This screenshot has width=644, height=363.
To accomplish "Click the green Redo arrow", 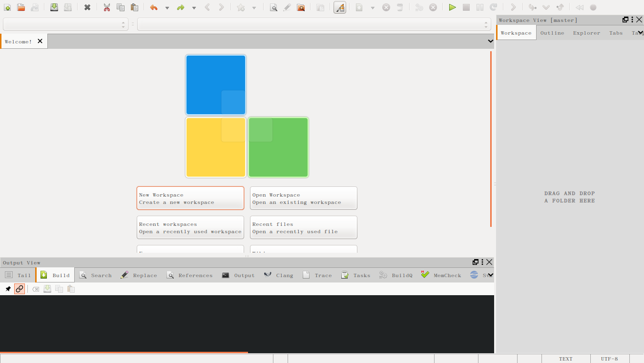I will (x=181, y=7).
